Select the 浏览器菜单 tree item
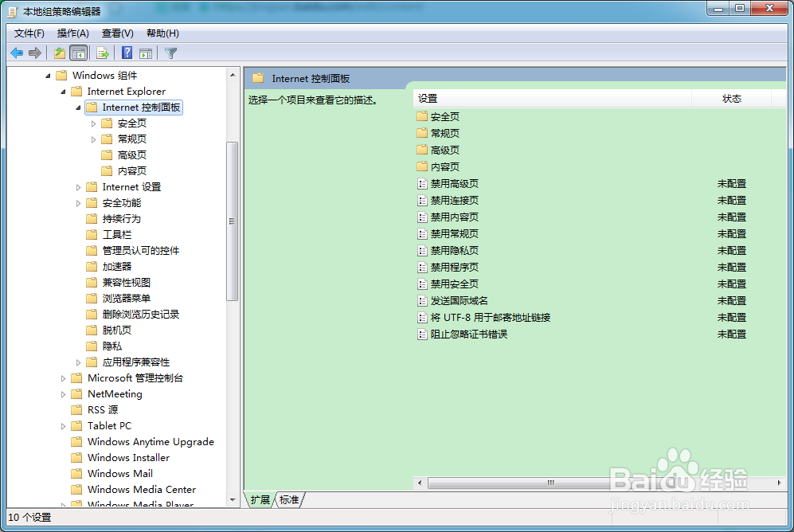Image resolution: width=794 pixels, height=532 pixels. click(127, 298)
